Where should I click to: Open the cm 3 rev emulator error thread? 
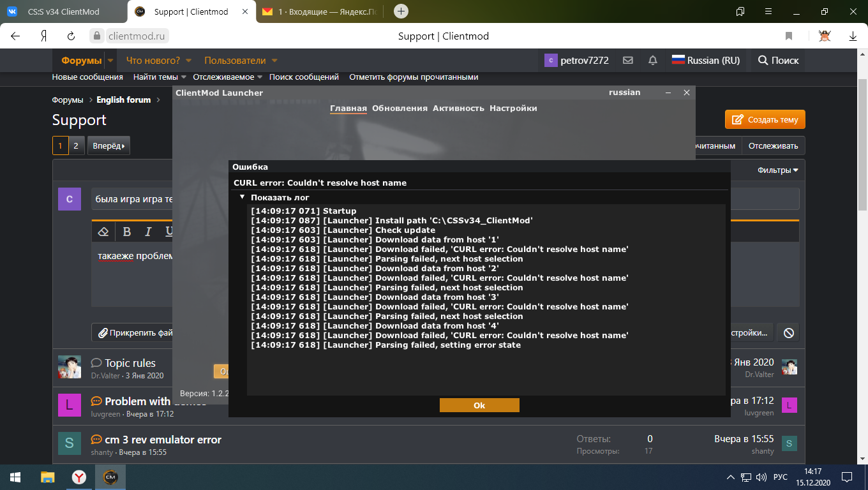[x=163, y=440]
